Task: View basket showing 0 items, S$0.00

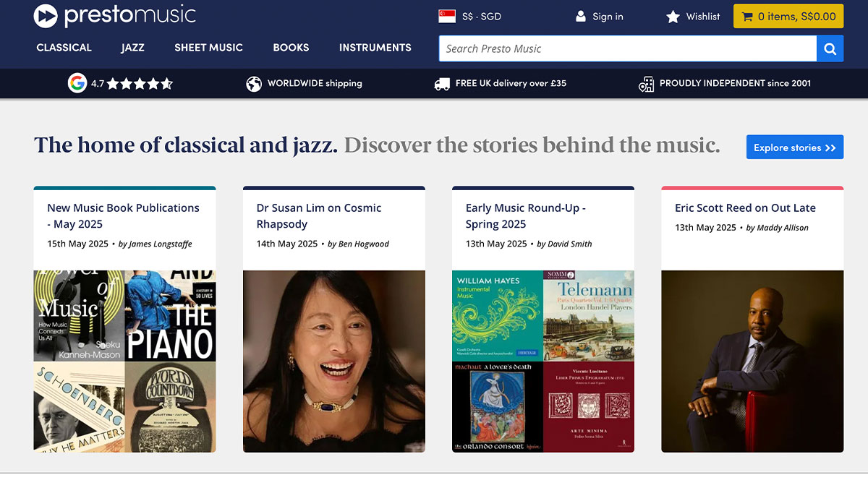Action: (788, 17)
